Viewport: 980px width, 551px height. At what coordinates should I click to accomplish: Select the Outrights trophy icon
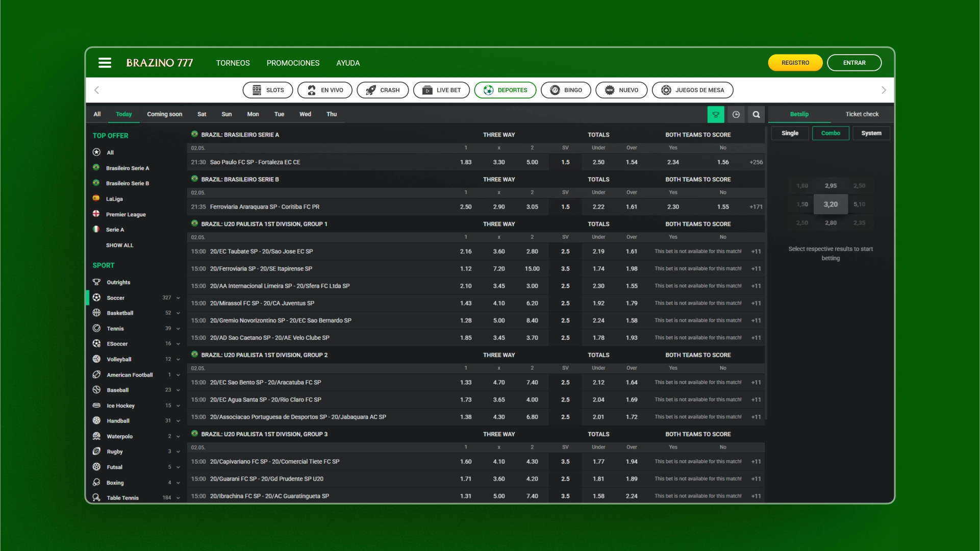point(96,282)
